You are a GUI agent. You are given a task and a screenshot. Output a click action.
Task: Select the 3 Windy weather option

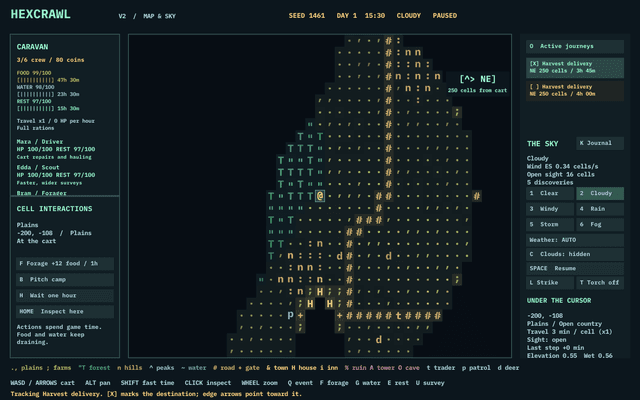pos(550,209)
